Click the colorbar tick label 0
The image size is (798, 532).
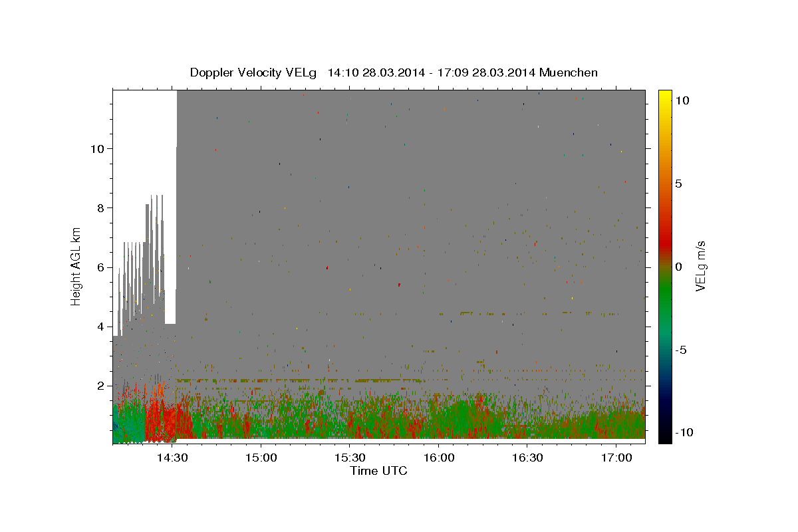coord(678,267)
